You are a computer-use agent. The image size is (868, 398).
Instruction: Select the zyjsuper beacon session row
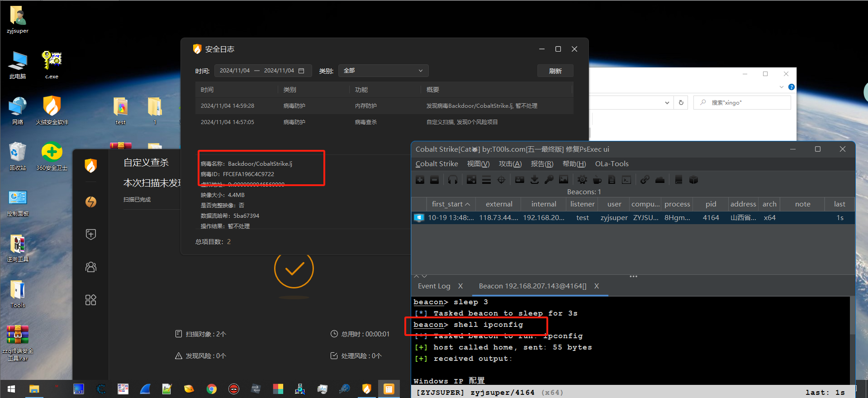coord(633,218)
